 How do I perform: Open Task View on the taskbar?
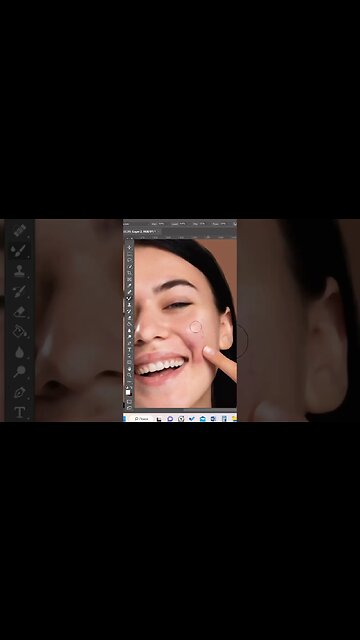159,418
